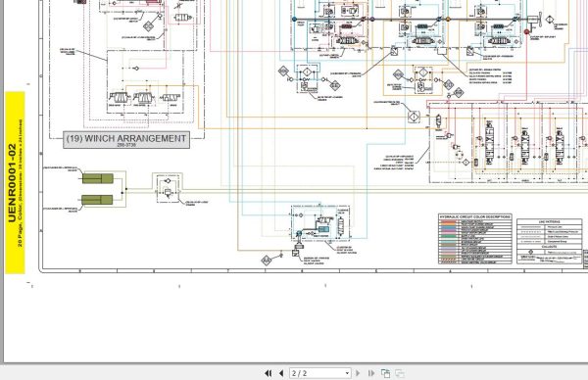Click the 'LINE PATTERNS' legend title
588x380 pixels.
(x=550, y=222)
